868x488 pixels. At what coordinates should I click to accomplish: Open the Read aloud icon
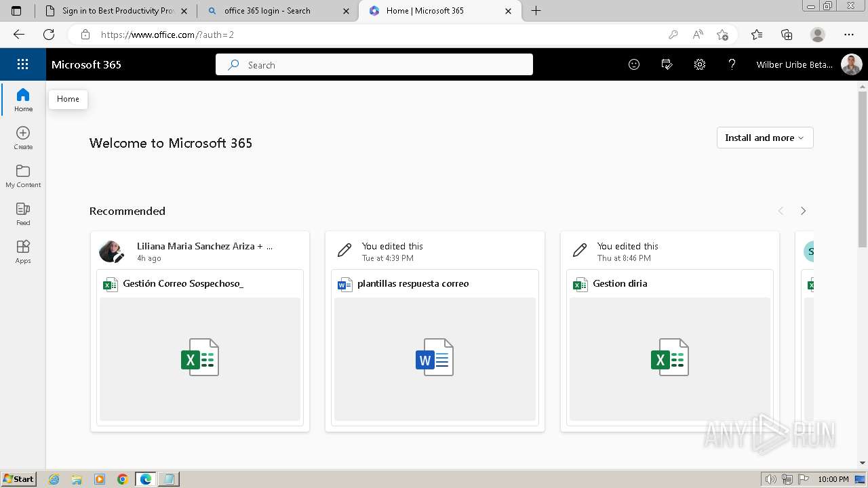[697, 35]
